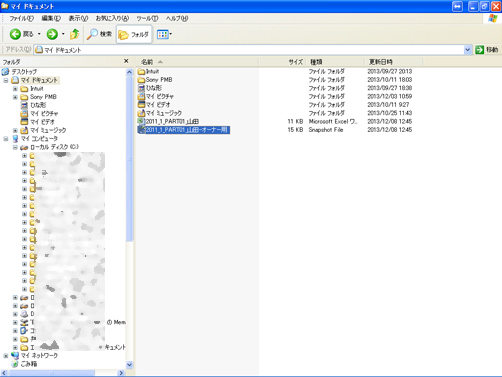Click マイ ピクチャ icon in folder tree
The height and width of the screenshot is (377, 502).
click(24, 113)
